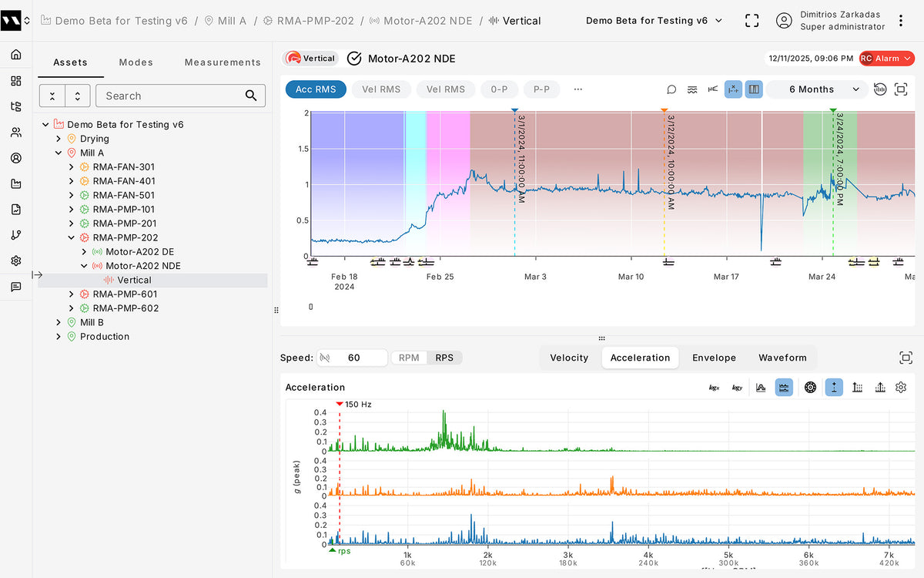Viewport: 924px width, 578px height.
Task: Open the settings gear in the sidebar
Action: pyautogui.click(x=16, y=260)
